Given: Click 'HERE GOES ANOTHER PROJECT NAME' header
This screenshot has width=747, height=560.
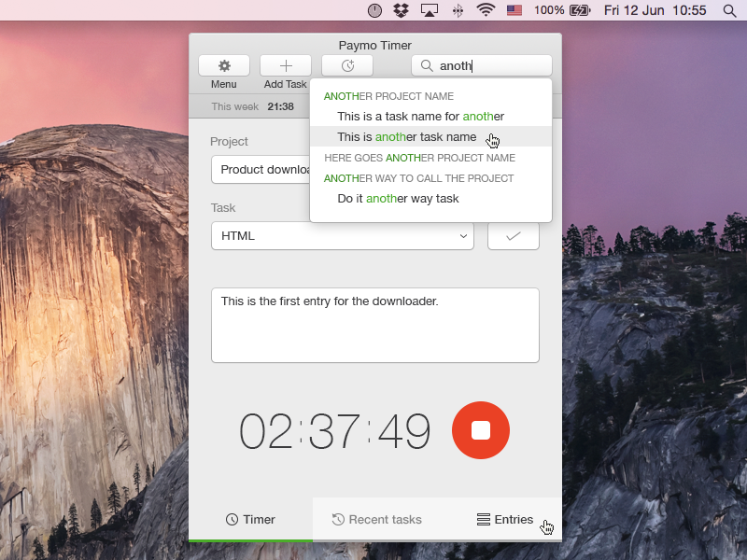Looking at the screenshot, I should tap(419, 158).
